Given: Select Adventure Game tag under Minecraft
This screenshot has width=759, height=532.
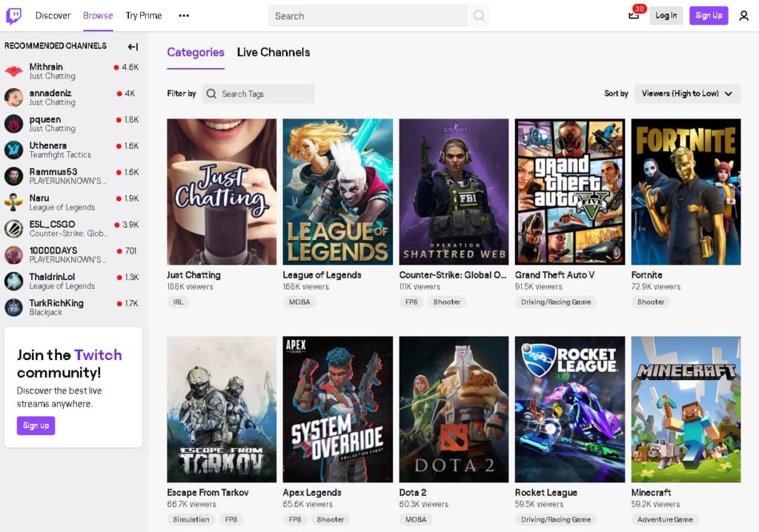Looking at the screenshot, I should [x=665, y=519].
